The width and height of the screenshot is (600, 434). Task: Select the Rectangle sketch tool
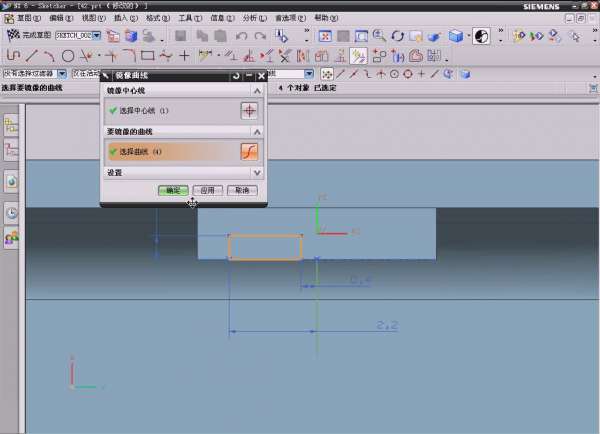pyautogui.click(x=147, y=55)
